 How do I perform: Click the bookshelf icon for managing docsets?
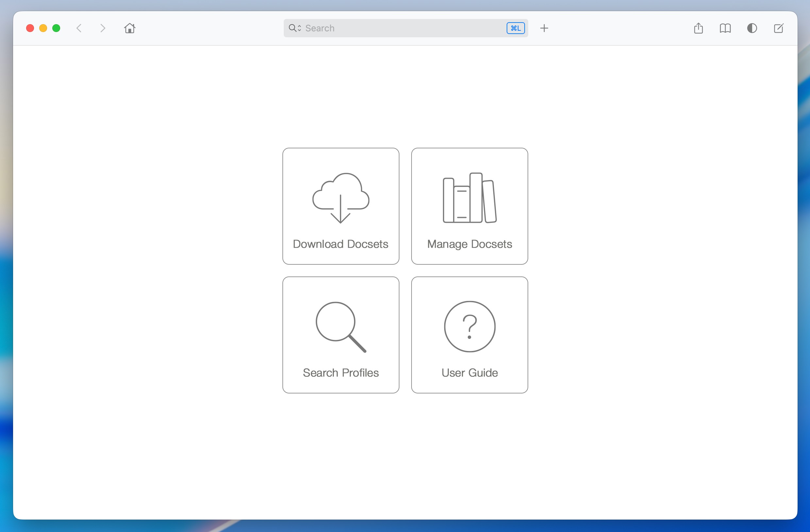pos(469,198)
